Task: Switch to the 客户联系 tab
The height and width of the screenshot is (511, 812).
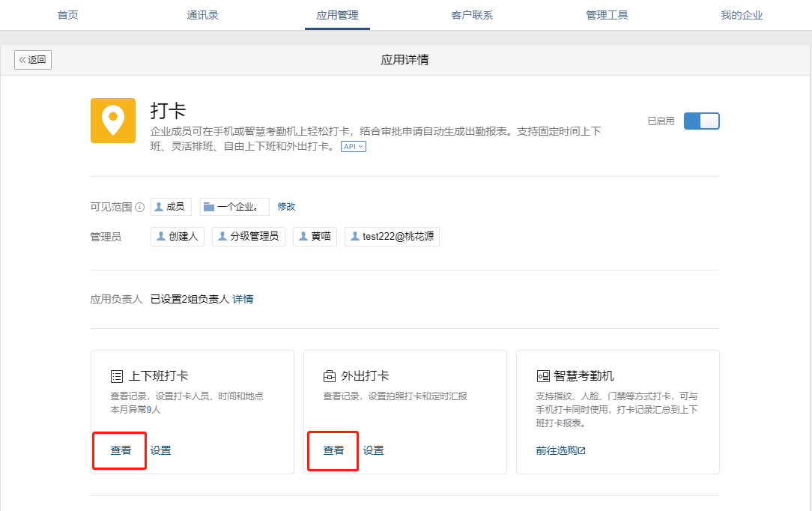Action: pos(472,15)
